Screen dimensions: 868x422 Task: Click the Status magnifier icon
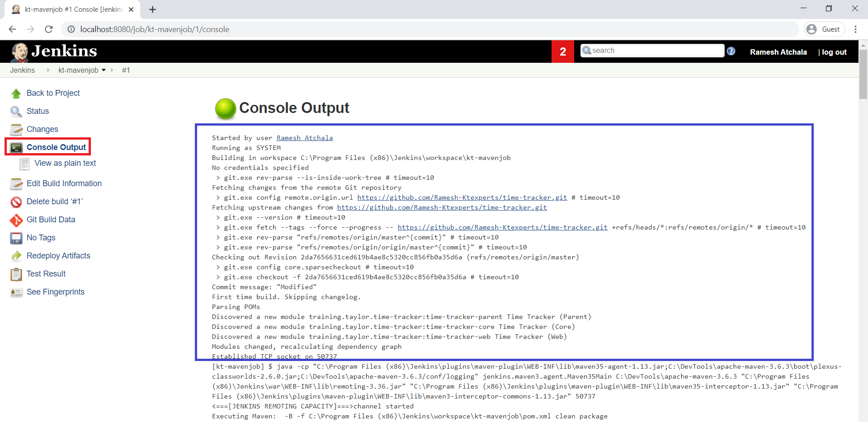point(16,112)
